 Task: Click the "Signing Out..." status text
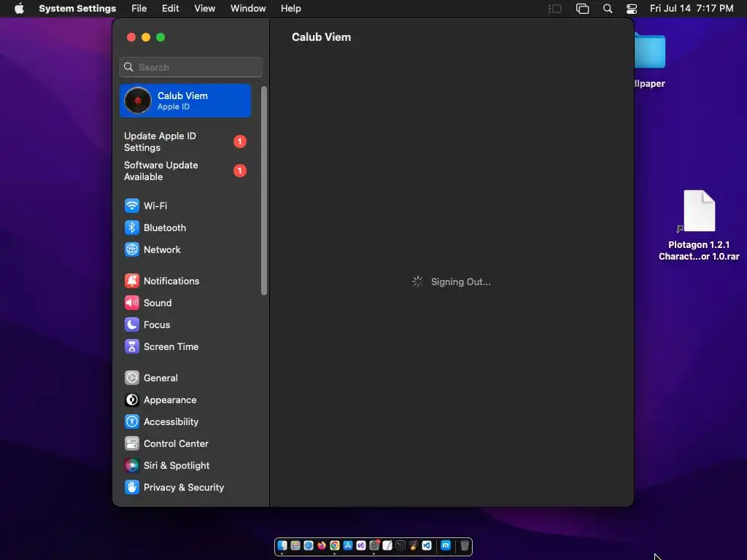[x=461, y=282]
